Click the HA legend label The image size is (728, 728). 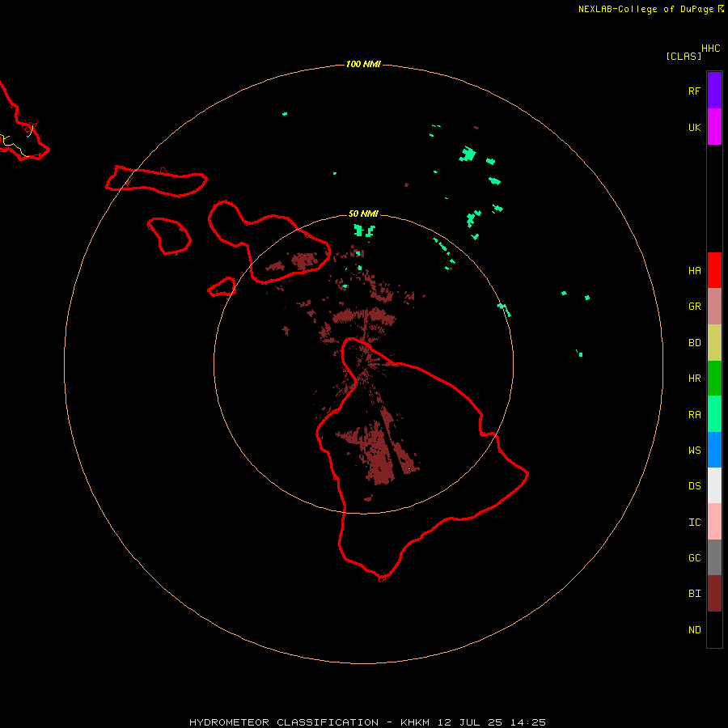694,270
